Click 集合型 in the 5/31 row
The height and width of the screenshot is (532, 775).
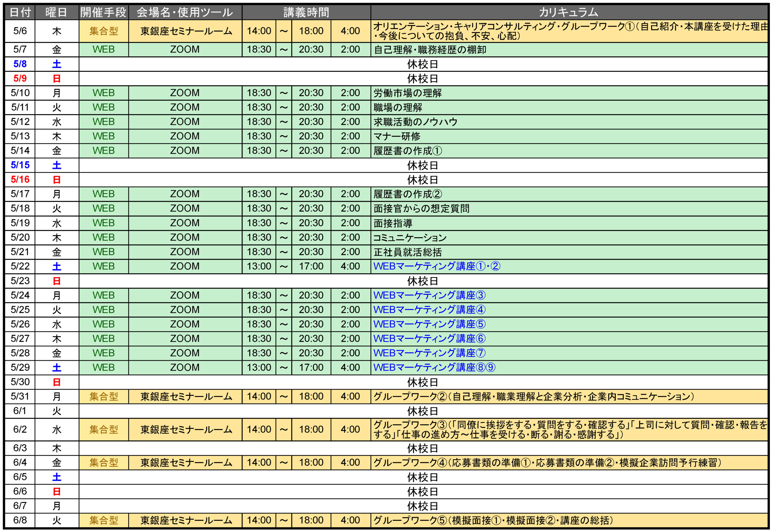[x=104, y=396]
